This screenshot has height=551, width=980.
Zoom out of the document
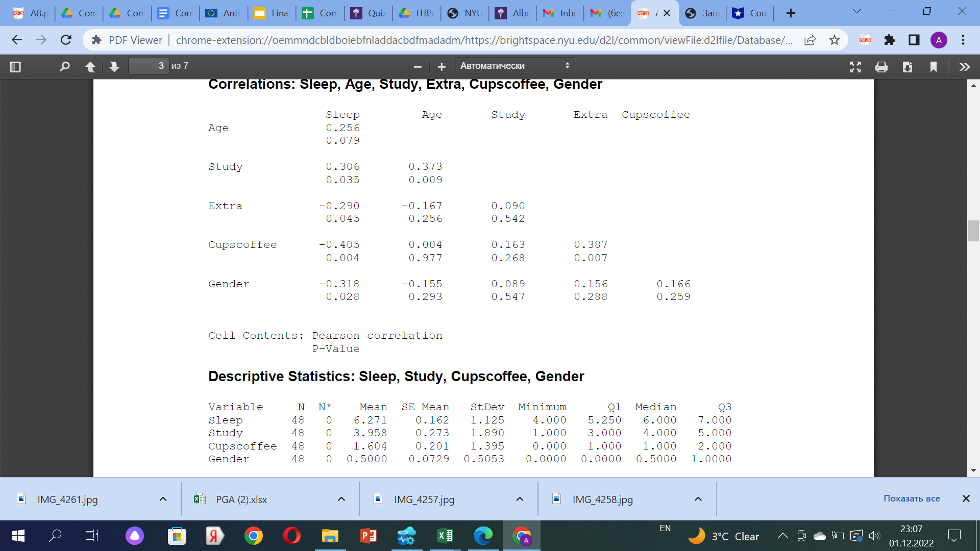(x=417, y=66)
